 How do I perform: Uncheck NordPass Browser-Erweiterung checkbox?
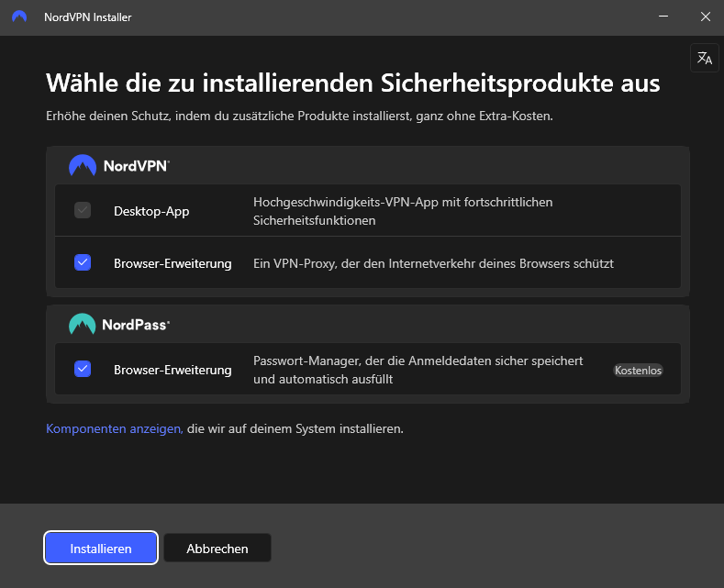pyautogui.click(x=83, y=369)
